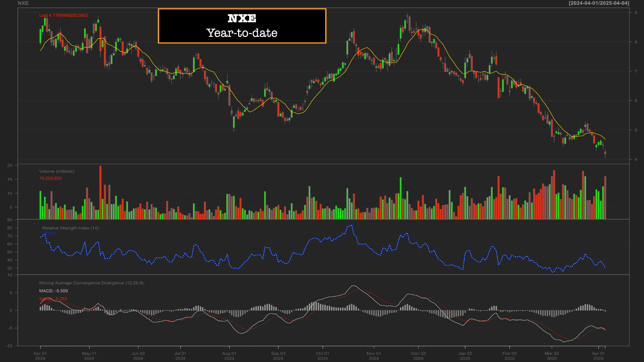
Task: Click the 'Aug 01 2024' date axis label
Action: (x=229, y=356)
